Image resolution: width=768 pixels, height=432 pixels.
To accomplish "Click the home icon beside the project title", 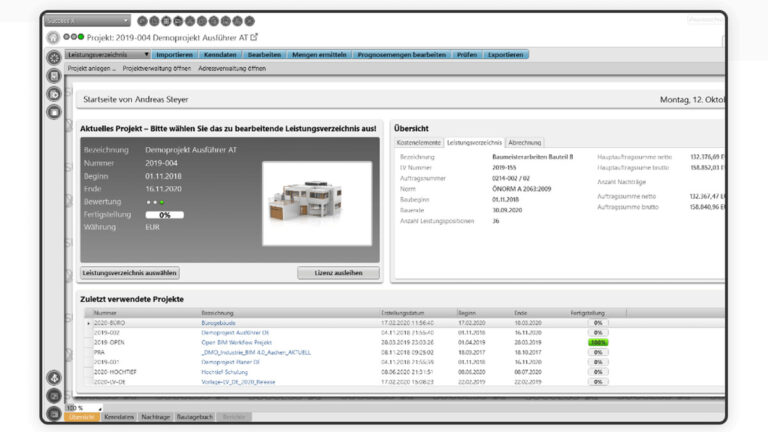I will 53,37.
